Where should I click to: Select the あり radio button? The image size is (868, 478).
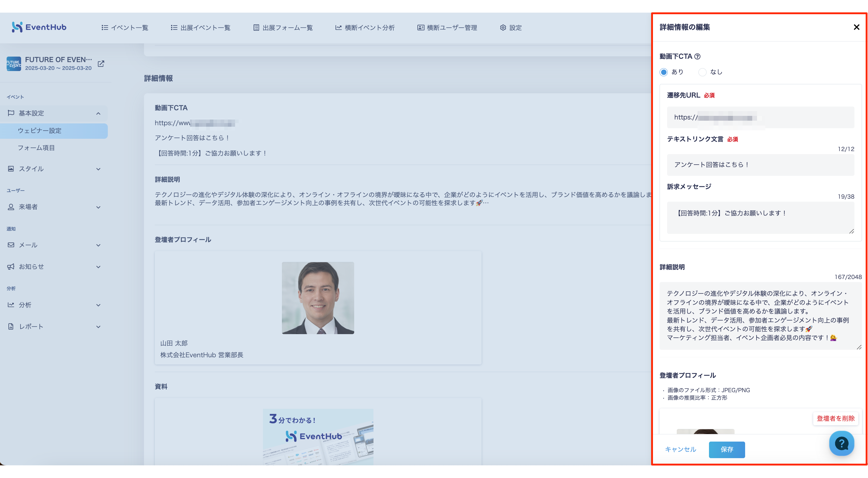(663, 72)
